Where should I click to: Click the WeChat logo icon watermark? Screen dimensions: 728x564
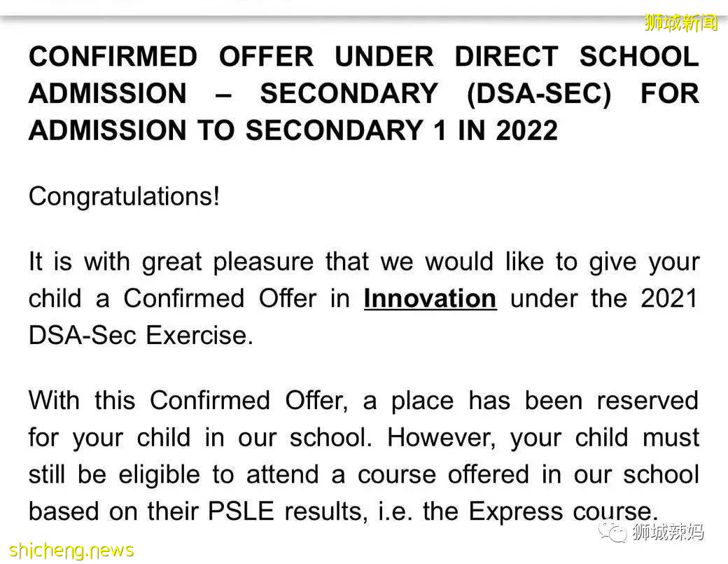pos(615,534)
